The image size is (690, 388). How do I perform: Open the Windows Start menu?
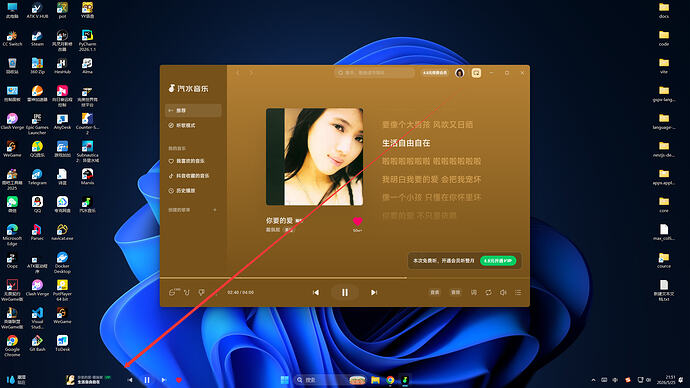point(285,380)
